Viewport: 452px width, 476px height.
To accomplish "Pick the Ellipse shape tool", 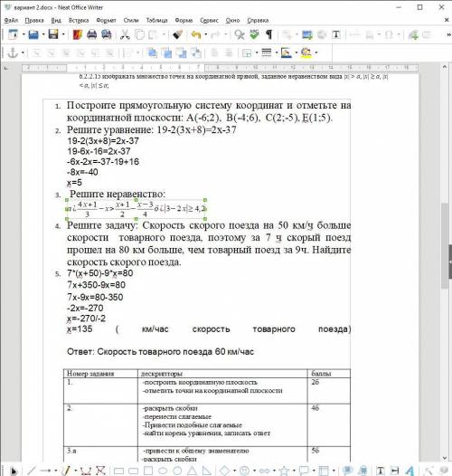I will [163, 471].
